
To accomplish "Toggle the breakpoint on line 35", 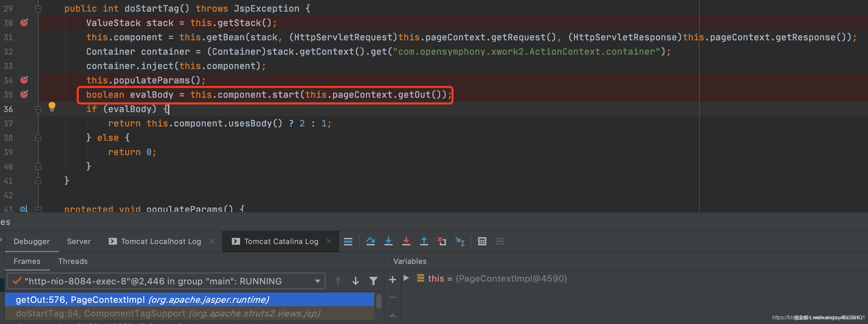I will tap(24, 94).
